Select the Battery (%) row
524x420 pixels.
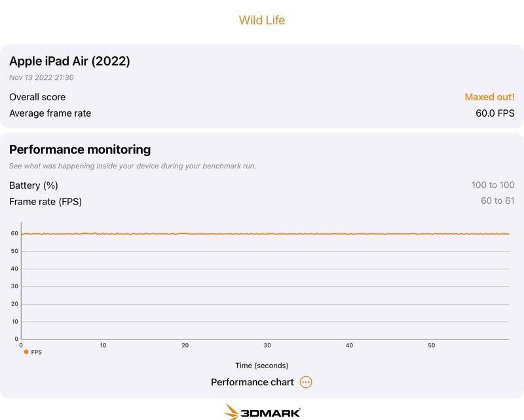click(x=34, y=185)
